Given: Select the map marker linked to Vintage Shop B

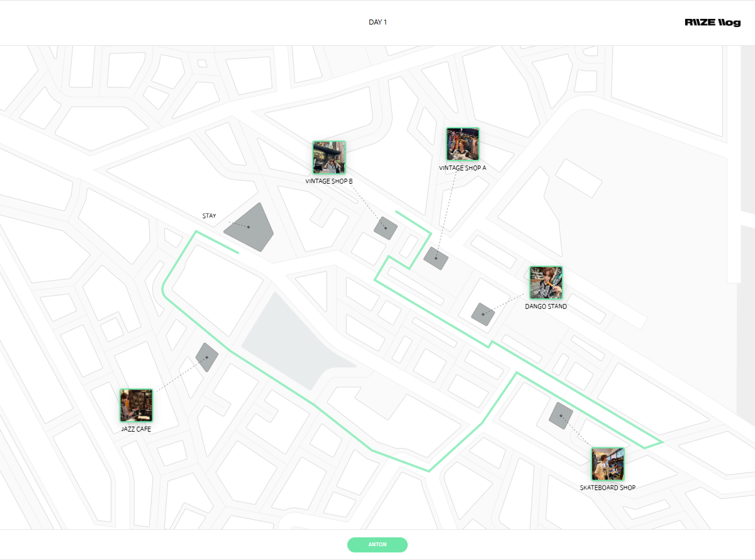Looking at the screenshot, I should coord(386,228).
